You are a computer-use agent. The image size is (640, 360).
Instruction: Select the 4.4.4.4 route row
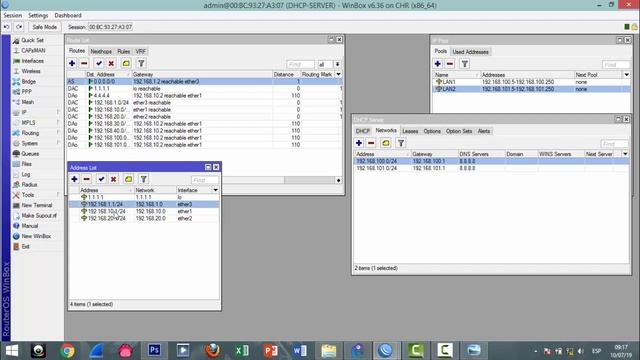click(204, 96)
